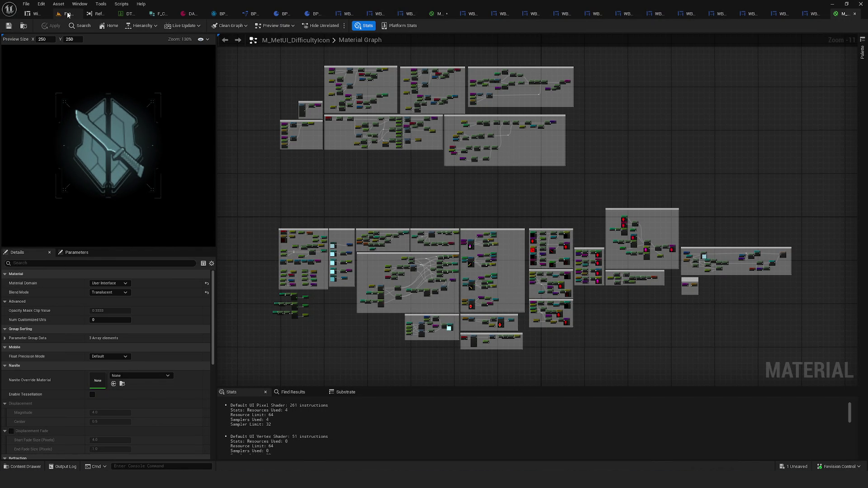Open preview viewport eye visibility menu
Viewport: 868px width, 488px height.
203,39
